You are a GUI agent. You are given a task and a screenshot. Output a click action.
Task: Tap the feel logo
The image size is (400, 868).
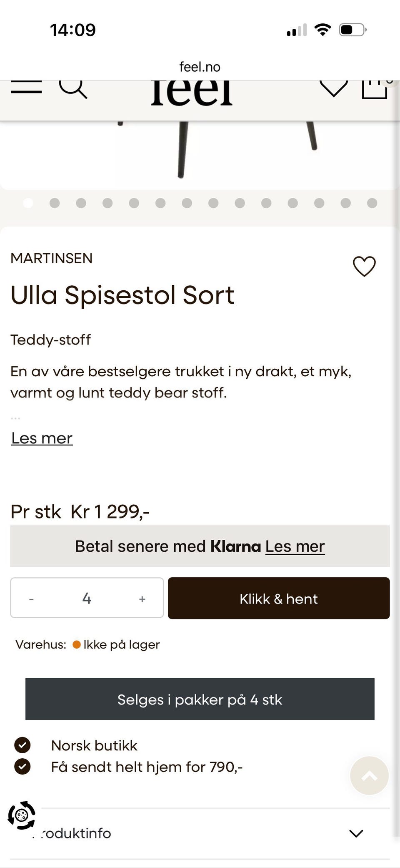(x=192, y=93)
